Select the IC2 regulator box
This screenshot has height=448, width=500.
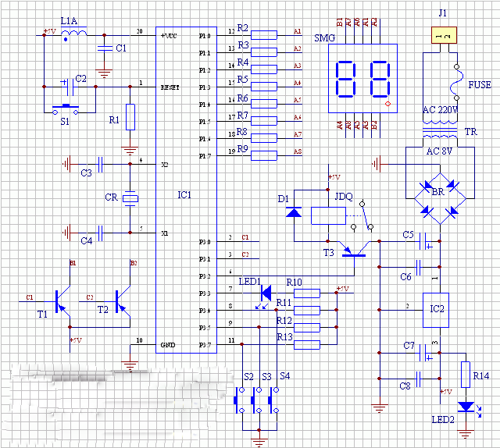436,311
